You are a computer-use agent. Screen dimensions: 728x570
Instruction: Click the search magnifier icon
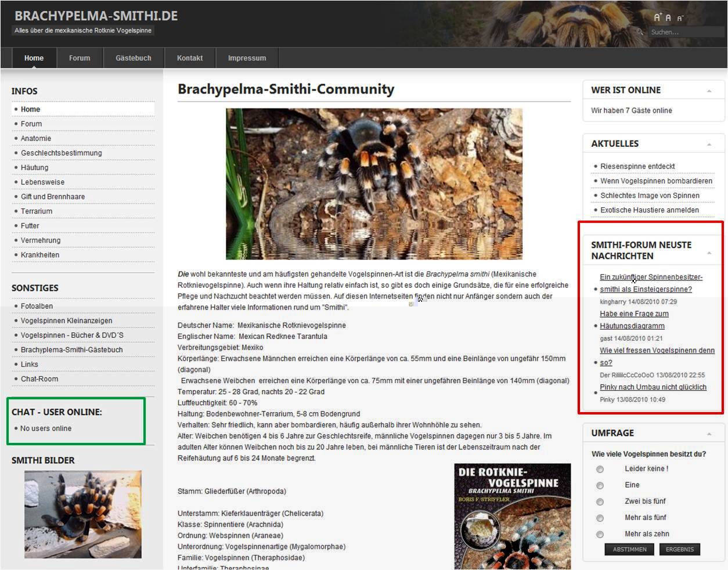640,32
